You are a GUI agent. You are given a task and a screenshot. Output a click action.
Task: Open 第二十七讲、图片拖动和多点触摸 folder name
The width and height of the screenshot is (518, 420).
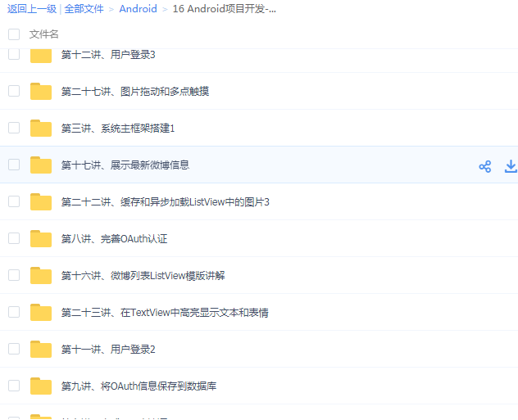[135, 92]
